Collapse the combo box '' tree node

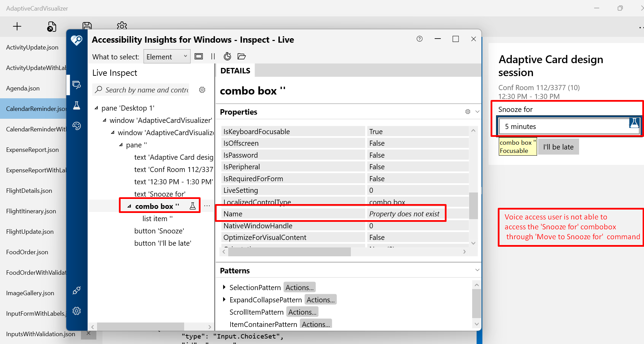(129, 206)
